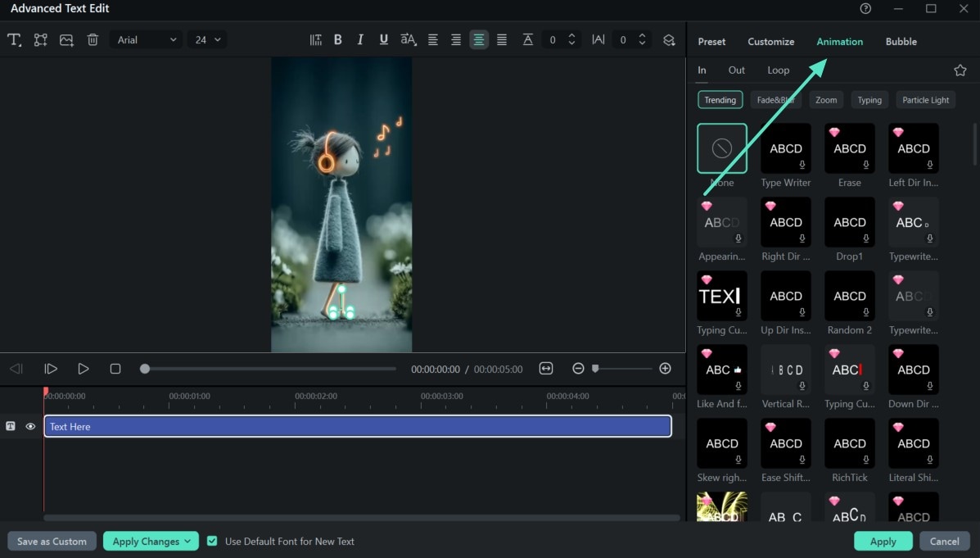980x558 pixels.
Task: Toggle bold formatting
Action: [x=337, y=40]
